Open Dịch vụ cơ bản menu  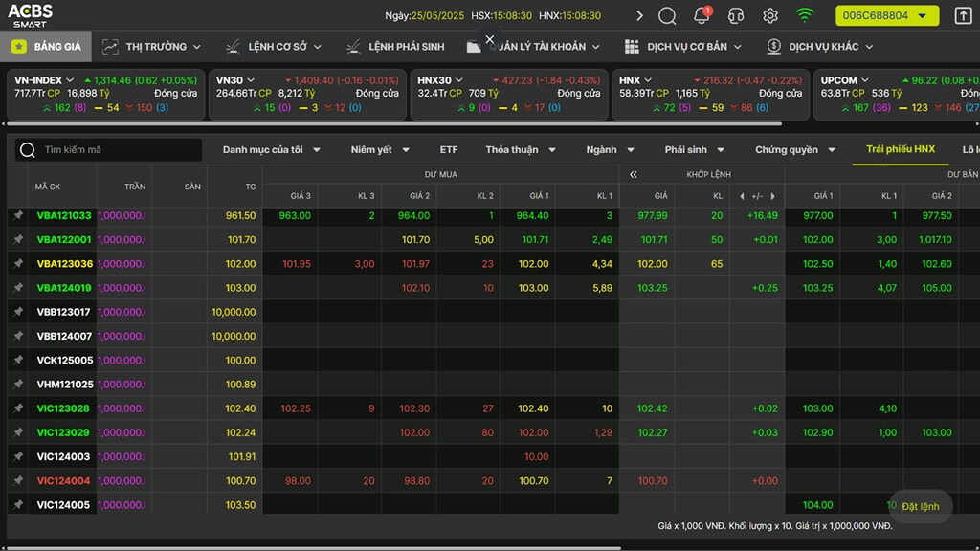click(683, 47)
